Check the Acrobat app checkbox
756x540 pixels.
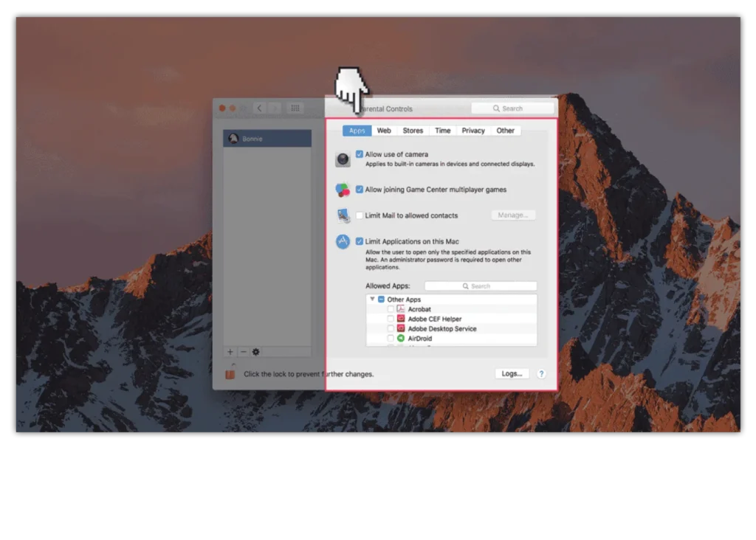[391, 309]
